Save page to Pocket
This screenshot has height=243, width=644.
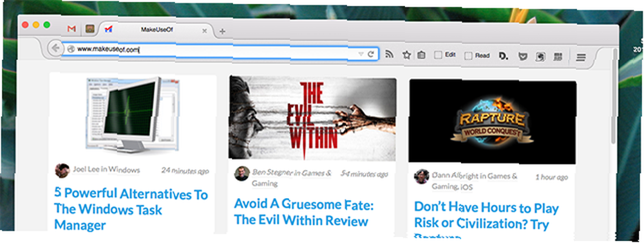click(522, 57)
